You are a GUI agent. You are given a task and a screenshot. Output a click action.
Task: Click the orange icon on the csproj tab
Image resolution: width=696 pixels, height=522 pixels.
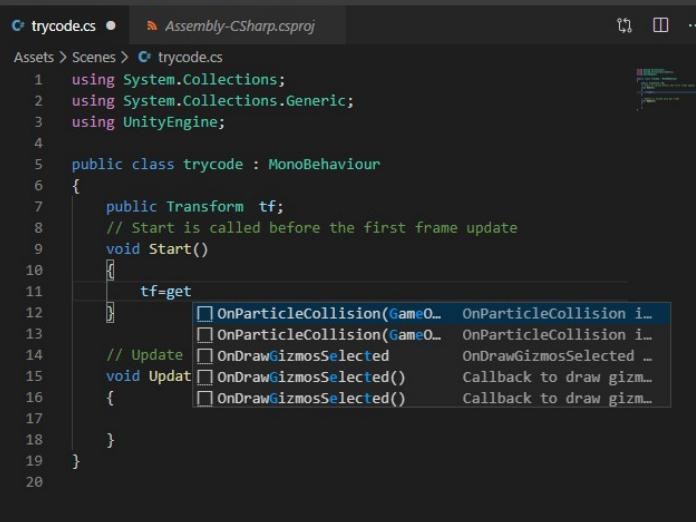(x=151, y=26)
